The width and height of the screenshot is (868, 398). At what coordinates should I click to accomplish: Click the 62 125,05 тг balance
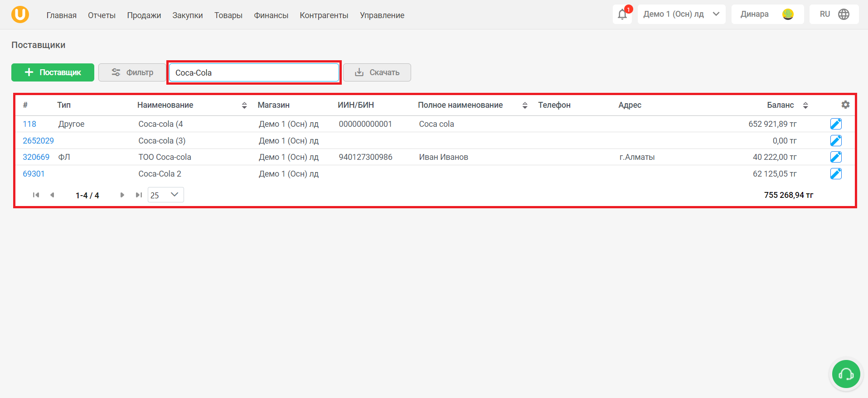pos(775,174)
